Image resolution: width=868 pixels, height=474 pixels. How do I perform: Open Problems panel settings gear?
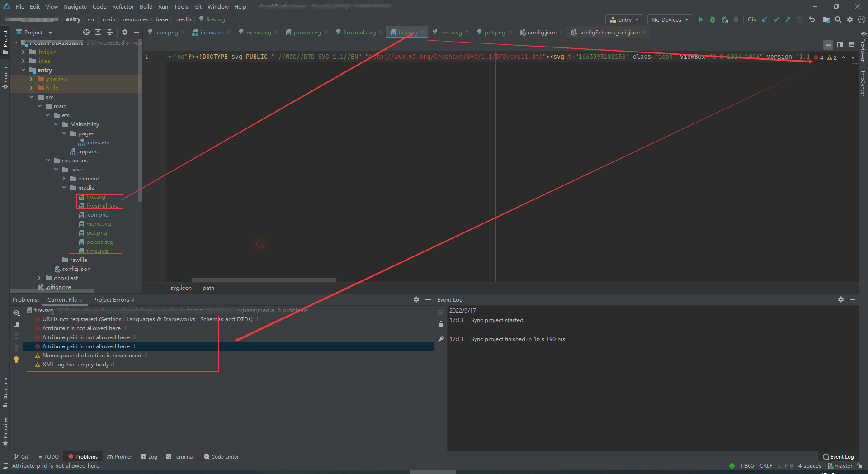pos(416,299)
